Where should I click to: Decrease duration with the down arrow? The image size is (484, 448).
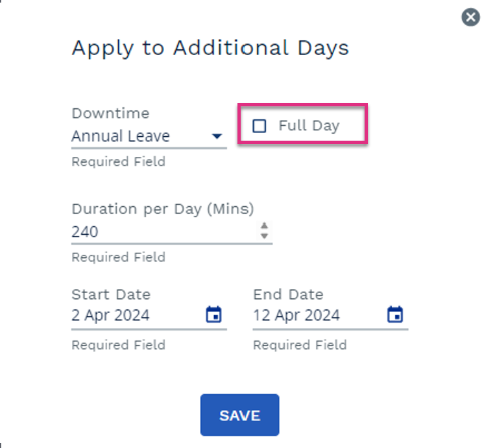[x=264, y=236]
